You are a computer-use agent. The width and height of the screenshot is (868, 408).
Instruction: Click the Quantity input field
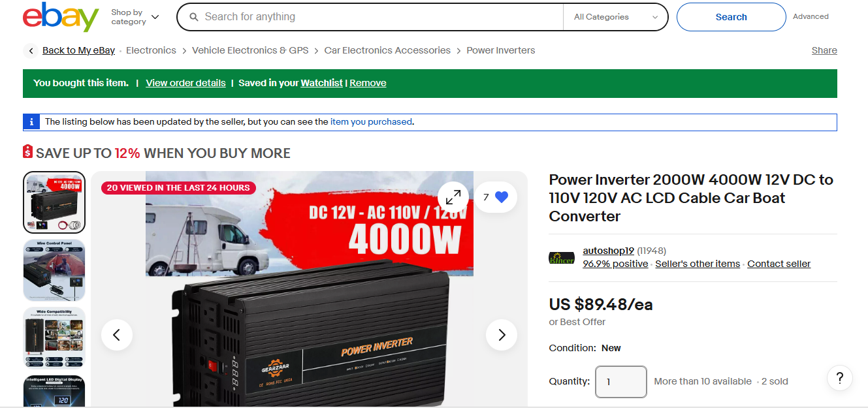(x=621, y=382)
